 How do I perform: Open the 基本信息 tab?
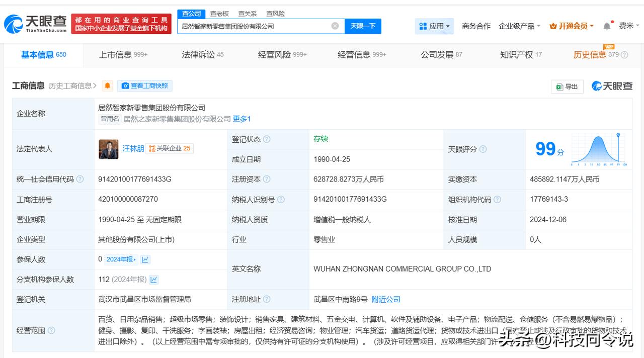tap(44, 55)
